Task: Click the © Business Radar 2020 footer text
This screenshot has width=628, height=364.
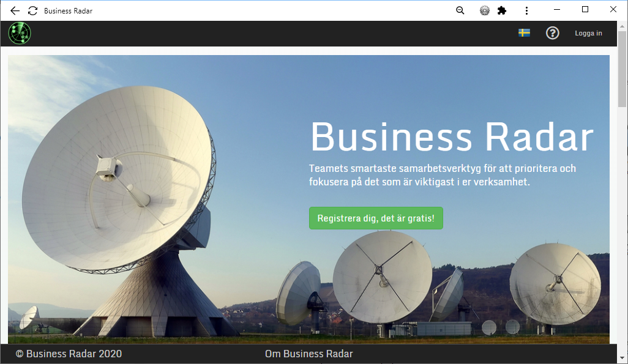Action: coord(69,354)
